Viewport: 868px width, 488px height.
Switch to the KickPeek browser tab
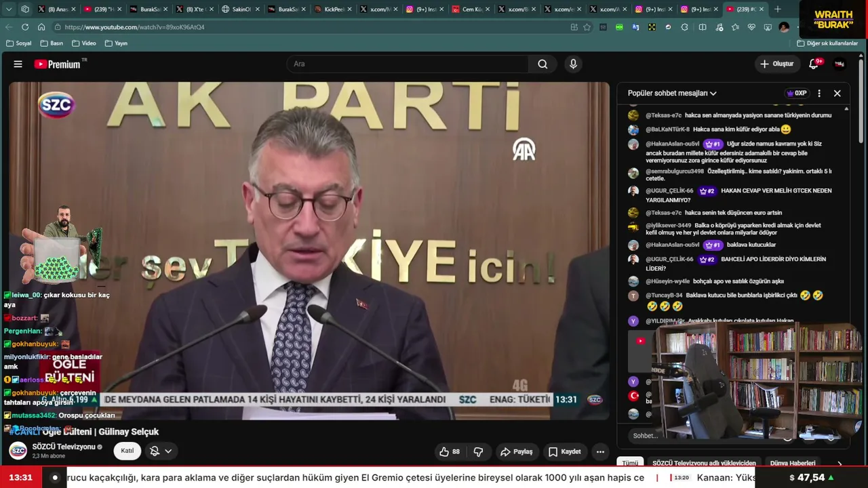(333, 9)
